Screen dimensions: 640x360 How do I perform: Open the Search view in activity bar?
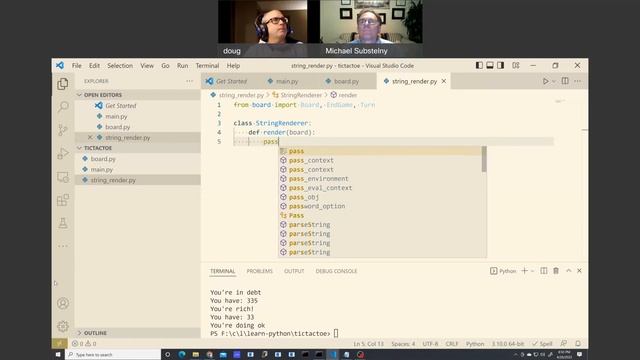pyautogui.click(x=63, y=107)
